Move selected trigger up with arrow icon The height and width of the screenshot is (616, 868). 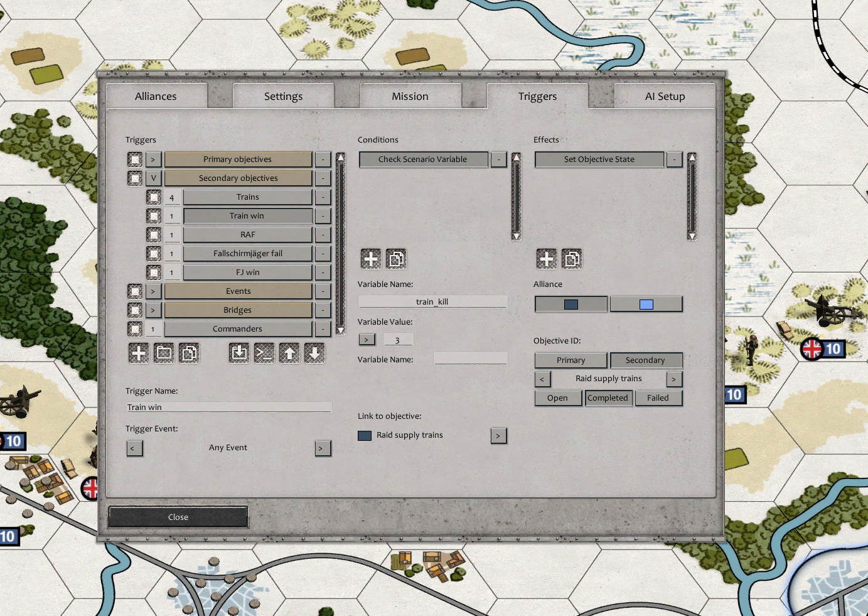point(289,353)
